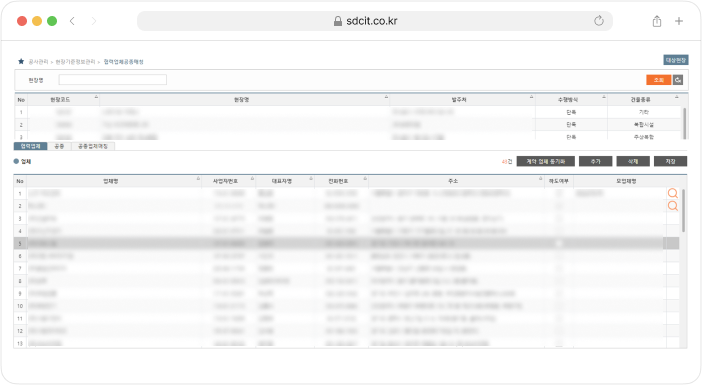Click the magnifier icon in row 2
This screenshot has width=702, height=385.
click(672, 206)
